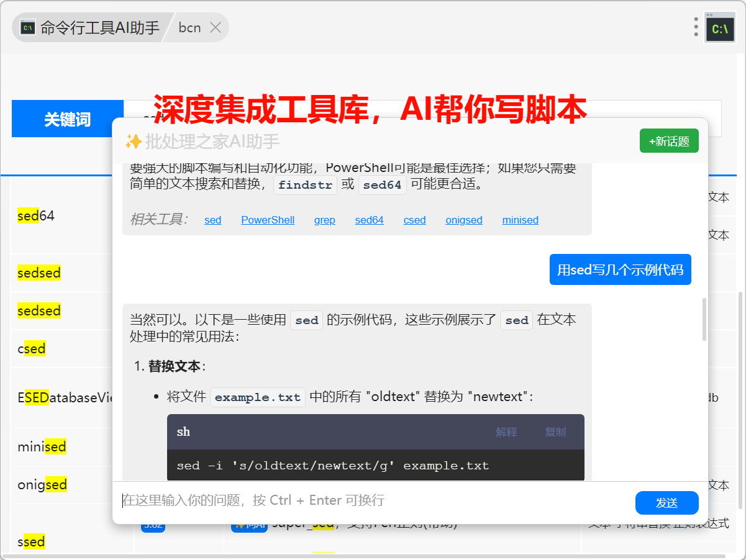The image size is (746, 560).
Task: Open the three-dot menu icon
Action: [696, 27]
